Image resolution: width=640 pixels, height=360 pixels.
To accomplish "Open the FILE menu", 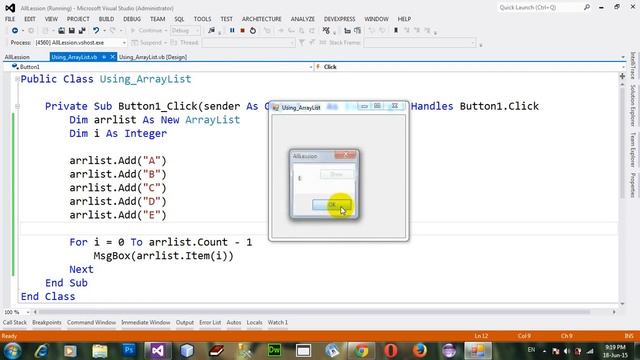I will point(10,19).
